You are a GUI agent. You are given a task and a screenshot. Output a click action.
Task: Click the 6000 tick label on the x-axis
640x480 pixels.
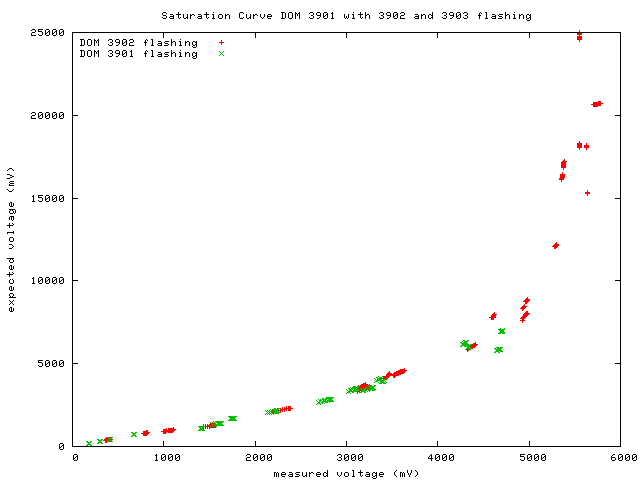tap(619, 459)
